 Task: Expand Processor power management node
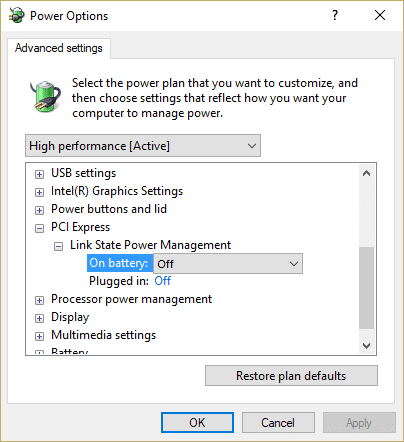pos(39,300)
